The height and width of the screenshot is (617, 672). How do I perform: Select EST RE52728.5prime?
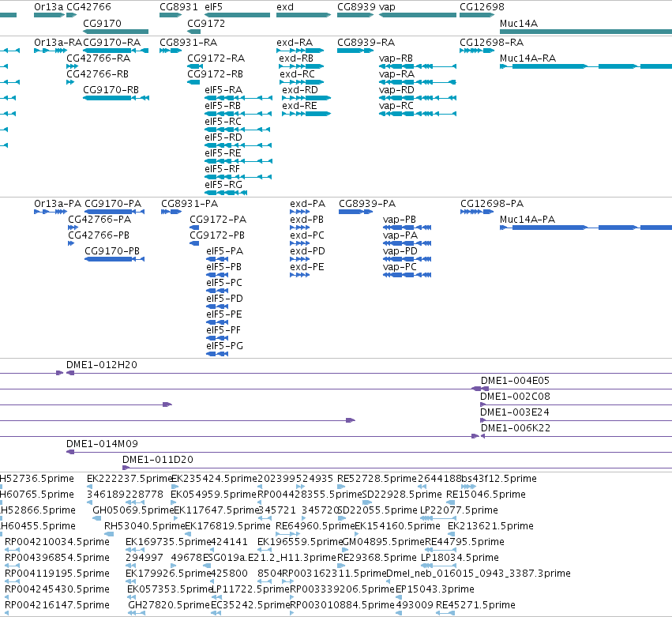point(341,487)
